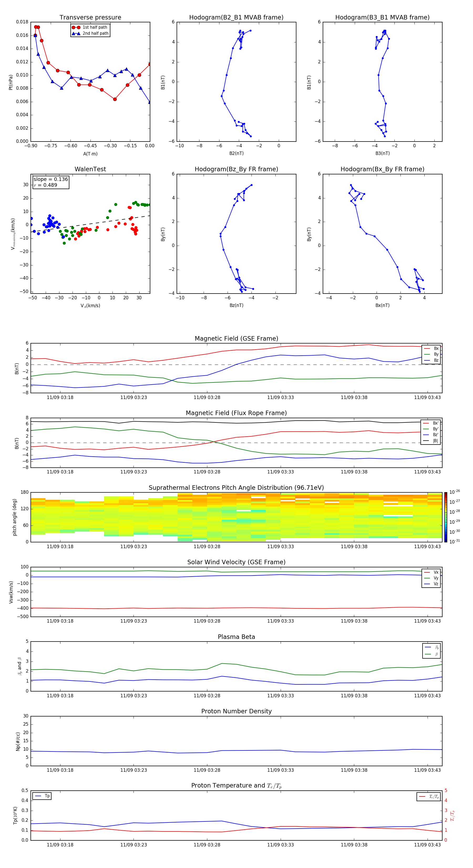The height and width of the screenshot is (868, 473).
Task: Click the "Proton Number Density" title
Action: pyautogui.click(x=236, y=711)
